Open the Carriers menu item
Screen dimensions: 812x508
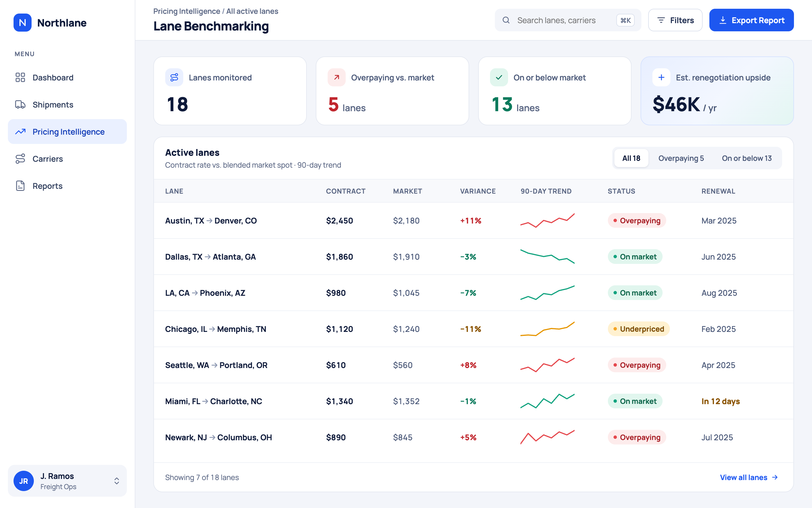point(67,159)
